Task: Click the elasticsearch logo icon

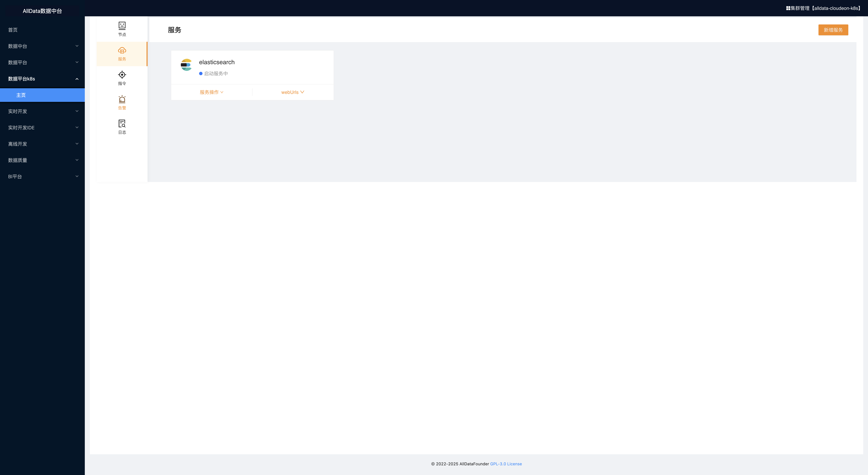Action: tap(186, 65)
